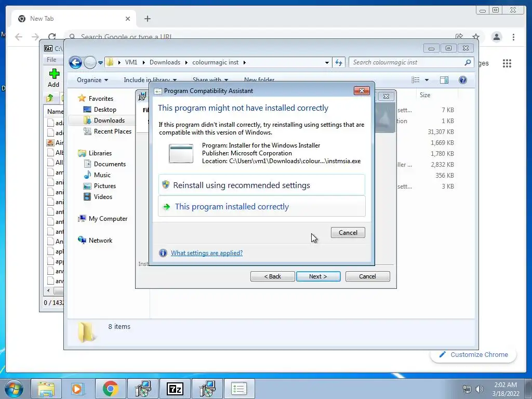Open the Windows Start menu
The width and height of the screenshot is (532, 399).
tap(14, 389)
